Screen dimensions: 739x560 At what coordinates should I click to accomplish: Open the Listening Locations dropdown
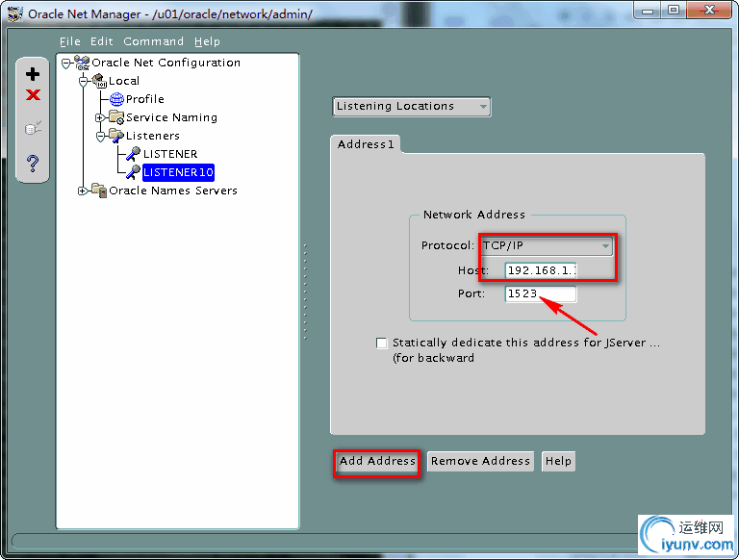[x=412, y=107]
